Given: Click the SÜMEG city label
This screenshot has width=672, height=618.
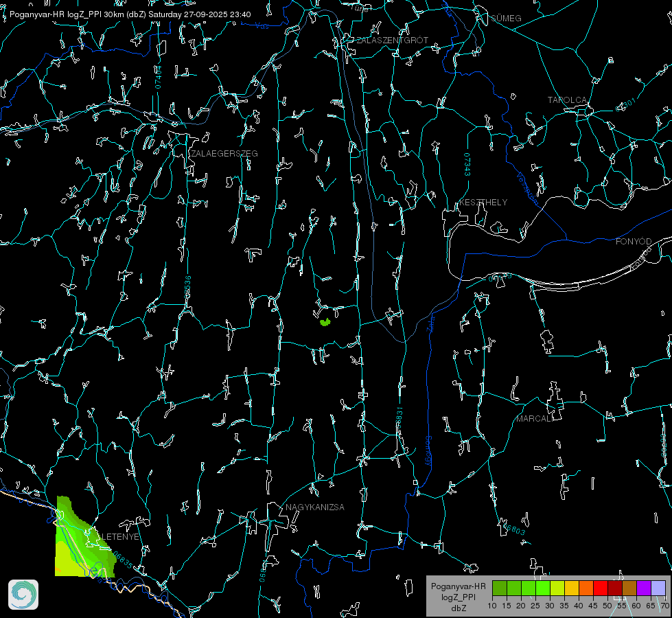Looking at the screenshot, I should tap(506, 19).
